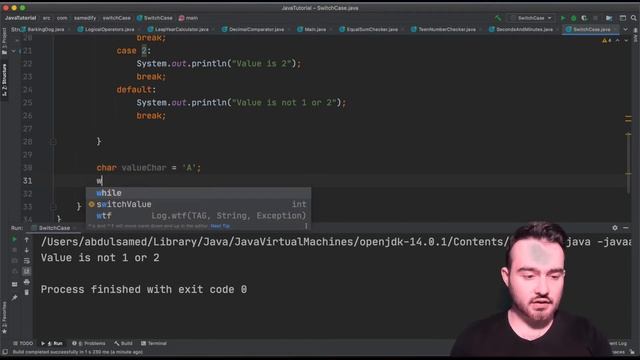Collapse the code fold marker near line 21
This screenshot has height=360, width=640.
coord(14,51)
